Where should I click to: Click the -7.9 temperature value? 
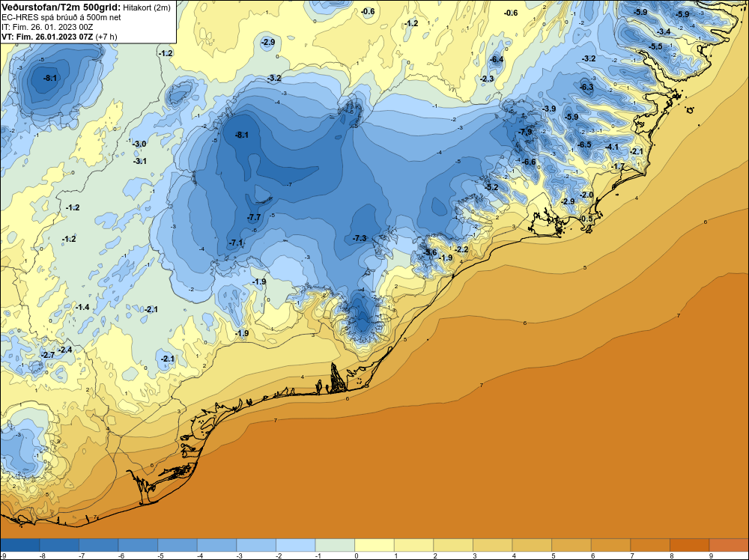[526, 132]
